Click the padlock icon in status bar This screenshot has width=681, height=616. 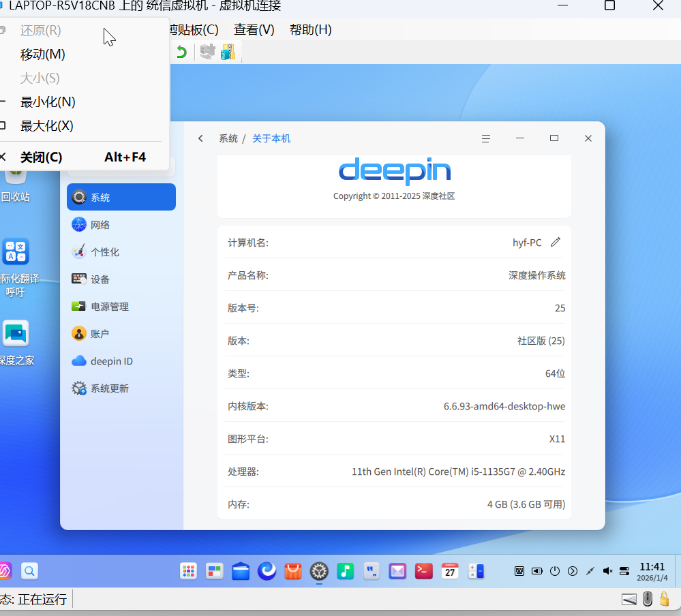pos(664,599)
